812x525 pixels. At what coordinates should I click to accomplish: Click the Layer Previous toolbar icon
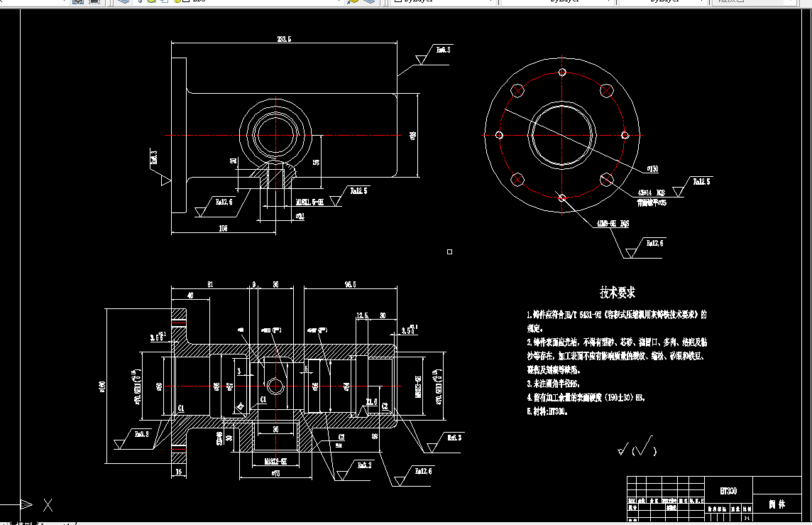368,3
